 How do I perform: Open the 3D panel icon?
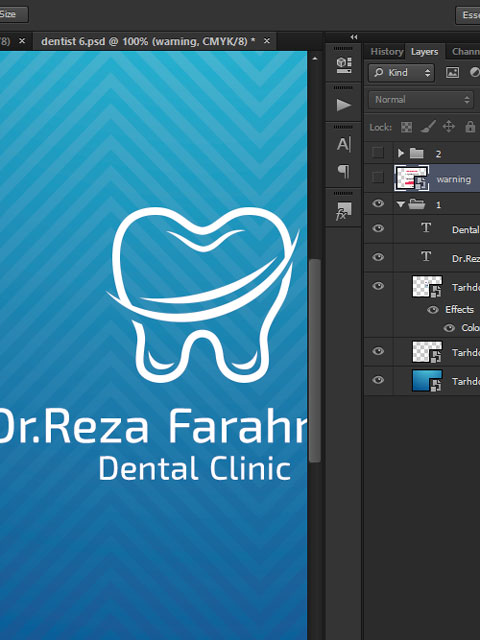(343, 65)
